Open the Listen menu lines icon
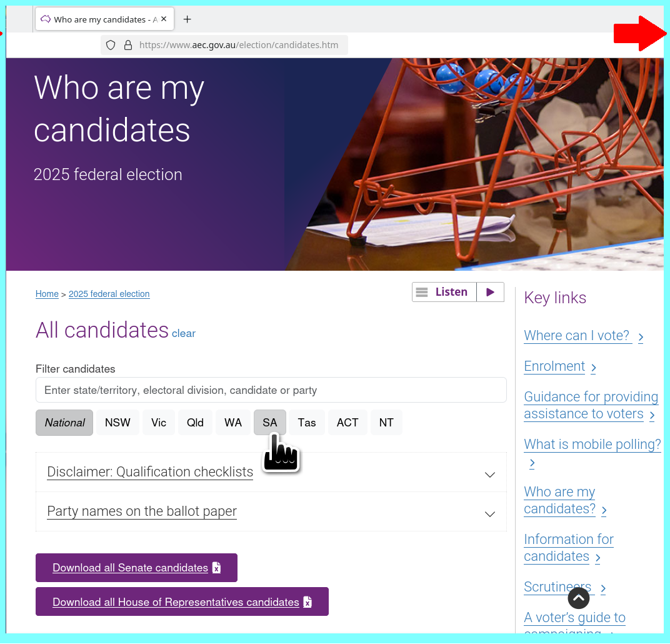 click(422, 292)
